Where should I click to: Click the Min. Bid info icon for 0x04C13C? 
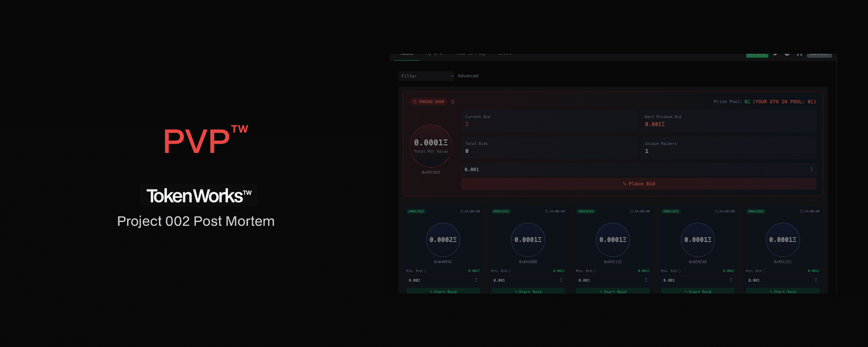click(x=594, y=271)
